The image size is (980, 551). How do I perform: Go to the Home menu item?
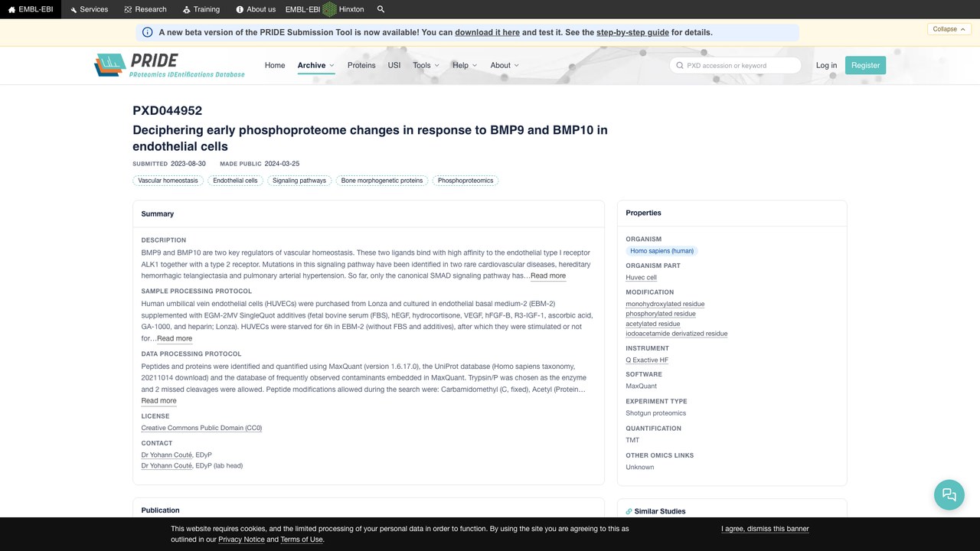point(275,65)
